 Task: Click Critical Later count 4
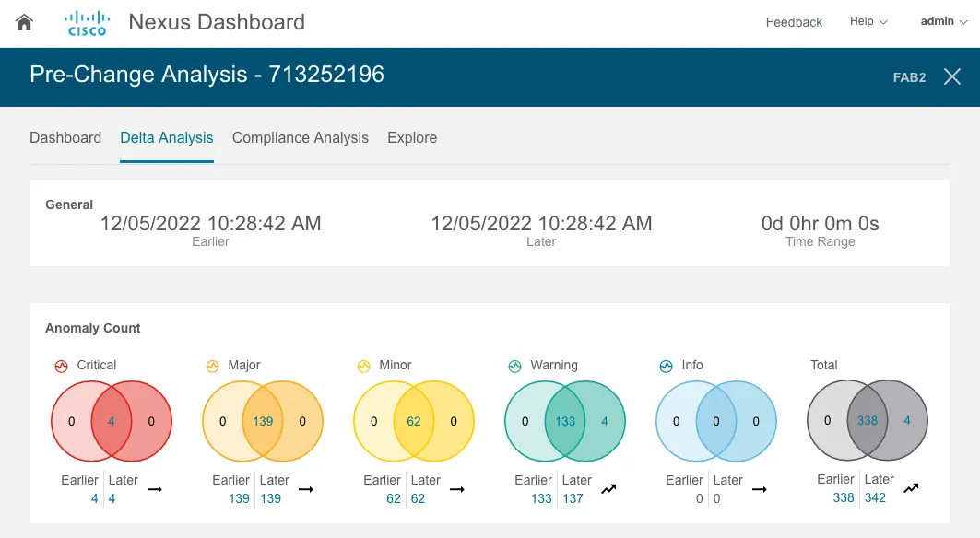pos(112,498)
